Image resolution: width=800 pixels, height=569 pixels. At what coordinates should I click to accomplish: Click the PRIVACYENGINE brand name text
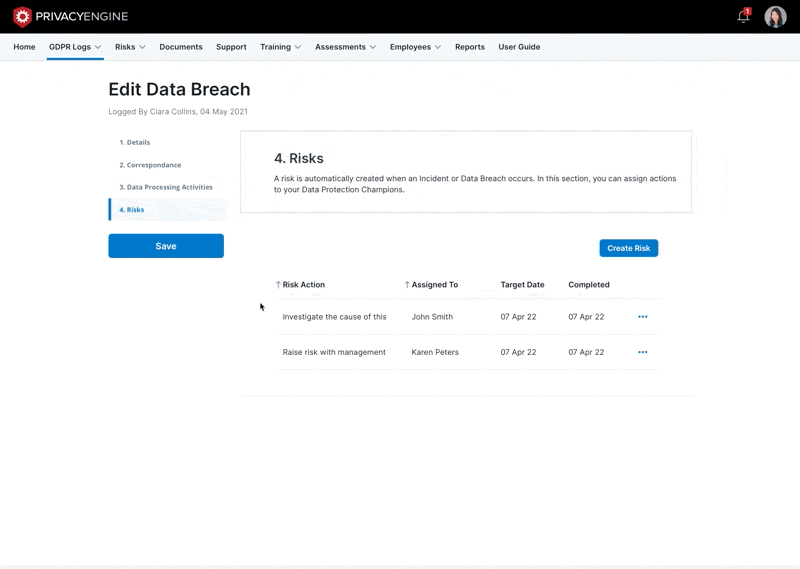coord(82,16)
